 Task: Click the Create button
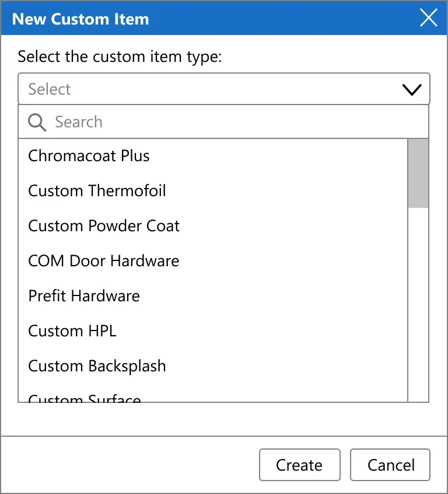click(299, 465)
